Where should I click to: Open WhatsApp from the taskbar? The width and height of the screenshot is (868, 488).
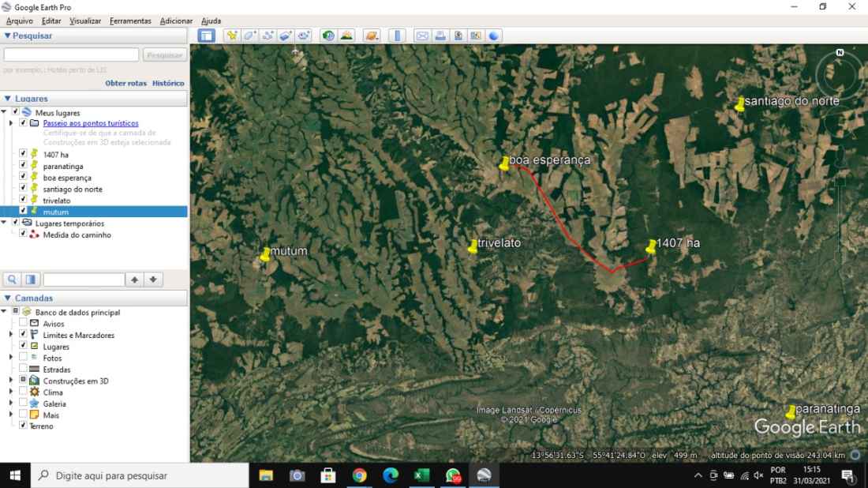(453, 475)
